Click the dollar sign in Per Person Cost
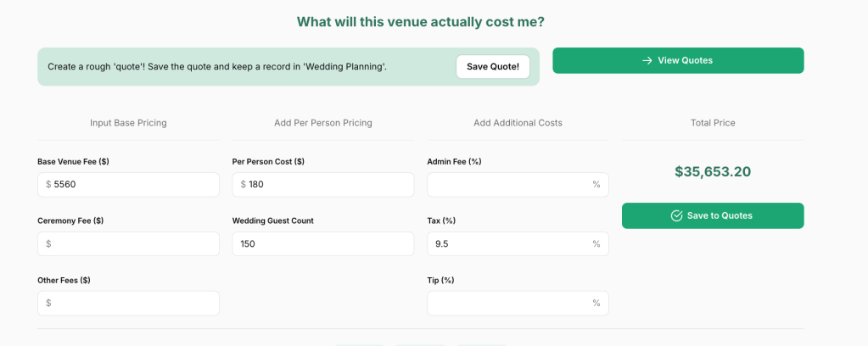 click(x=244, y=184)
